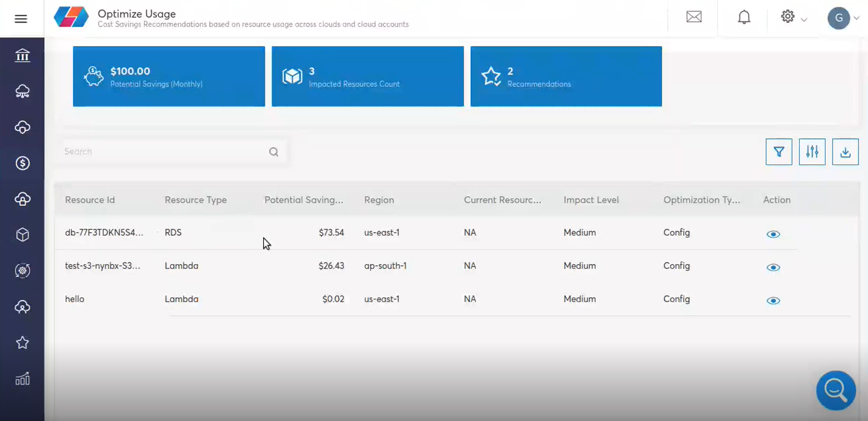The height and width of the screenshot is (421, 868).
Task: Open the bar chart reports sidebar icon
Action: [22, 379]
